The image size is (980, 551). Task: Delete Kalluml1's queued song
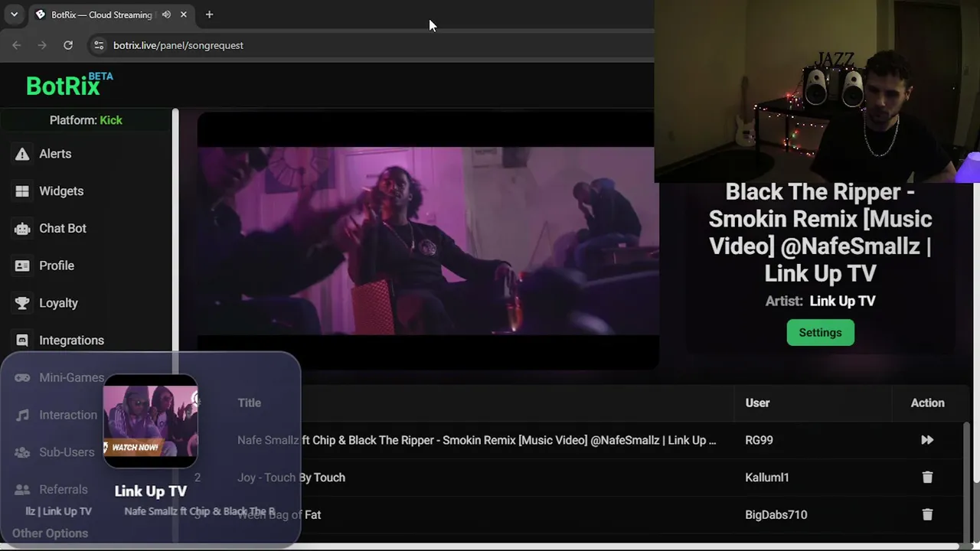[927, 478]
